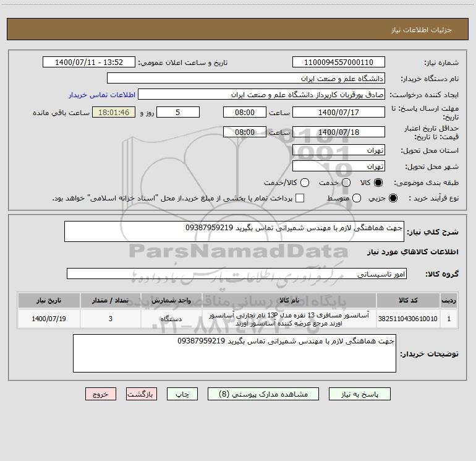Click the need date cell 1400/07/19
This screenshot has width=476, height=461.
click(x=49, y=319)
